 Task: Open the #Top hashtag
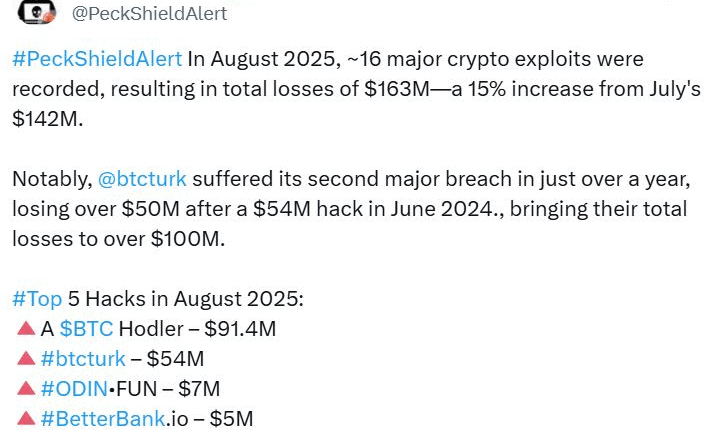point(39,299)
